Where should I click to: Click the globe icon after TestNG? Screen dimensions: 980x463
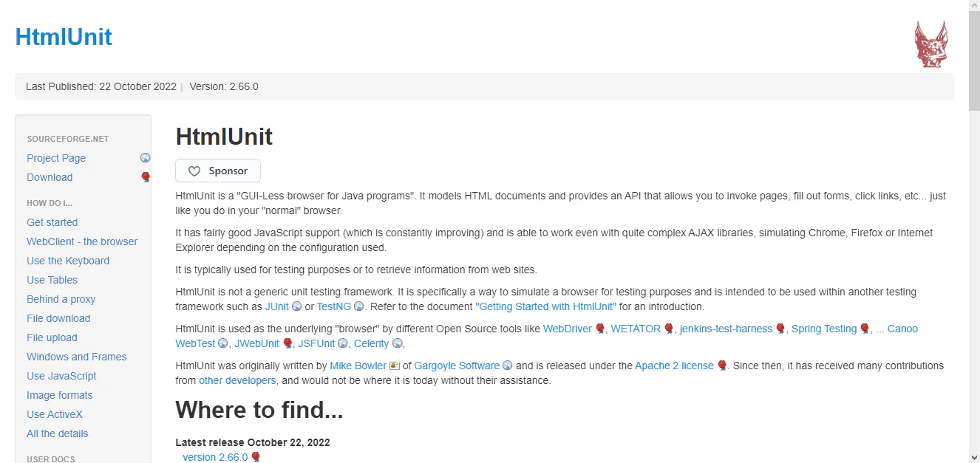pyautogui.click(x=358, y=306)
